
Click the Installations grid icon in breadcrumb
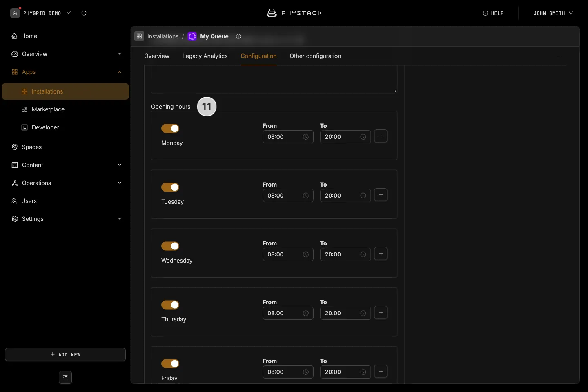coord(139,36)
